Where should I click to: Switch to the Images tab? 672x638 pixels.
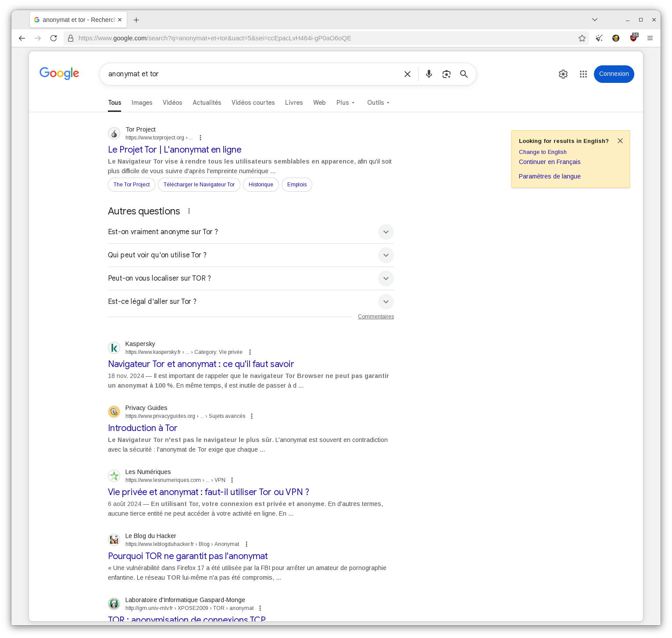tap(142, 103)
